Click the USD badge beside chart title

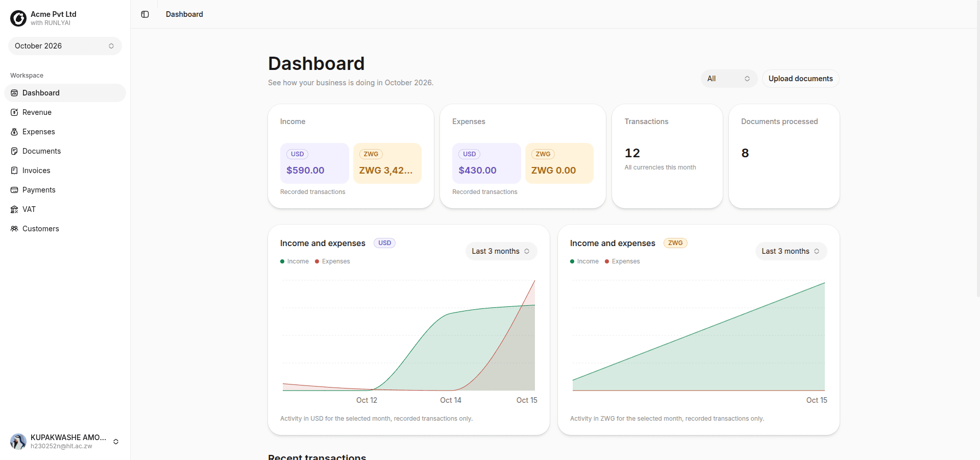pos(384,243)
